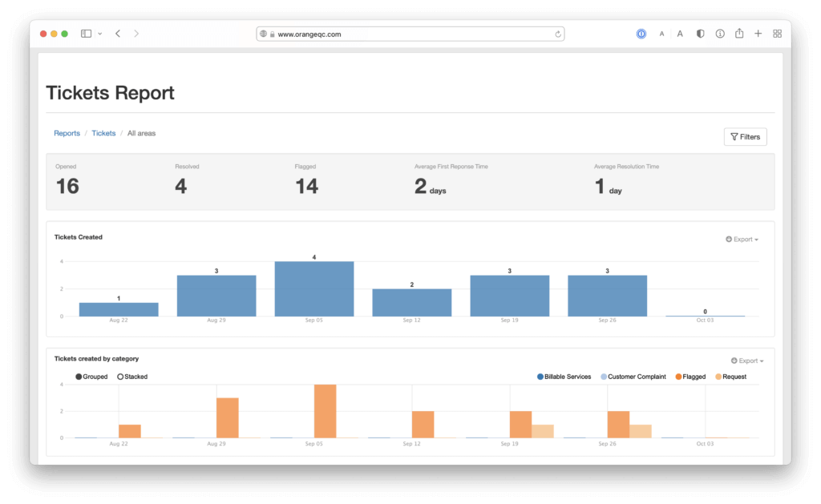
Task: Expand the sidebar options chevron
Action: [99, 34]
